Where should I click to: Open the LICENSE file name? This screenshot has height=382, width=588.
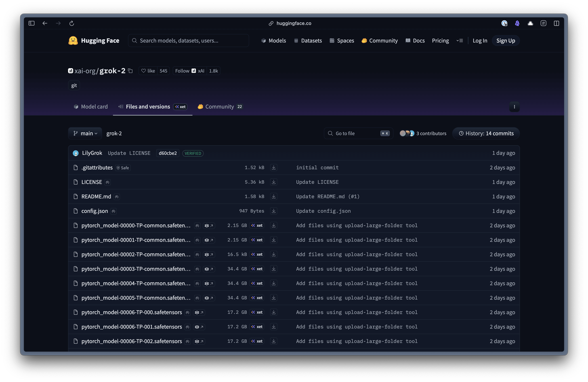point(92,182)
